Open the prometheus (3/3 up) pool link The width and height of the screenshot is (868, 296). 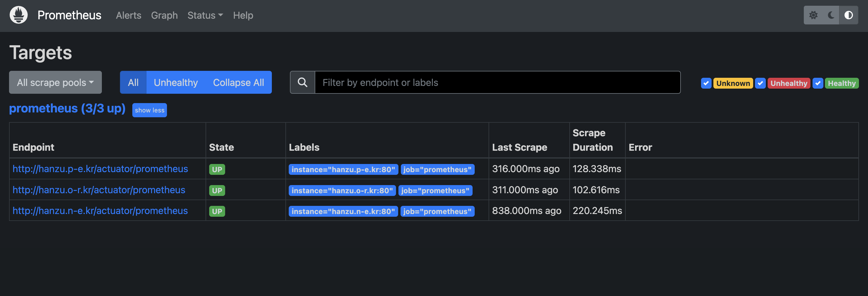(x=67, y=108)
